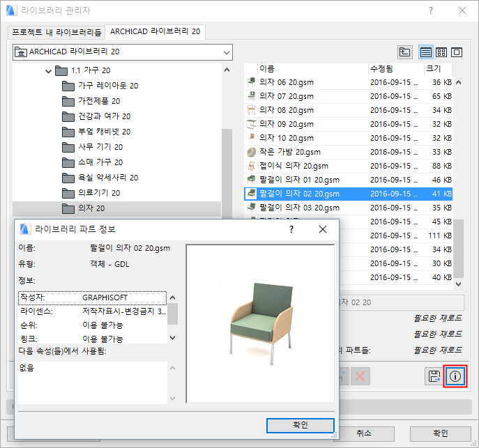Click the folder-up navigation icon

tap(405, 52)
